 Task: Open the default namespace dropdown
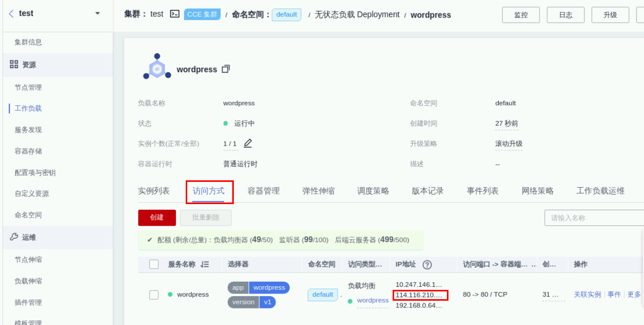(x=286, y=15)
